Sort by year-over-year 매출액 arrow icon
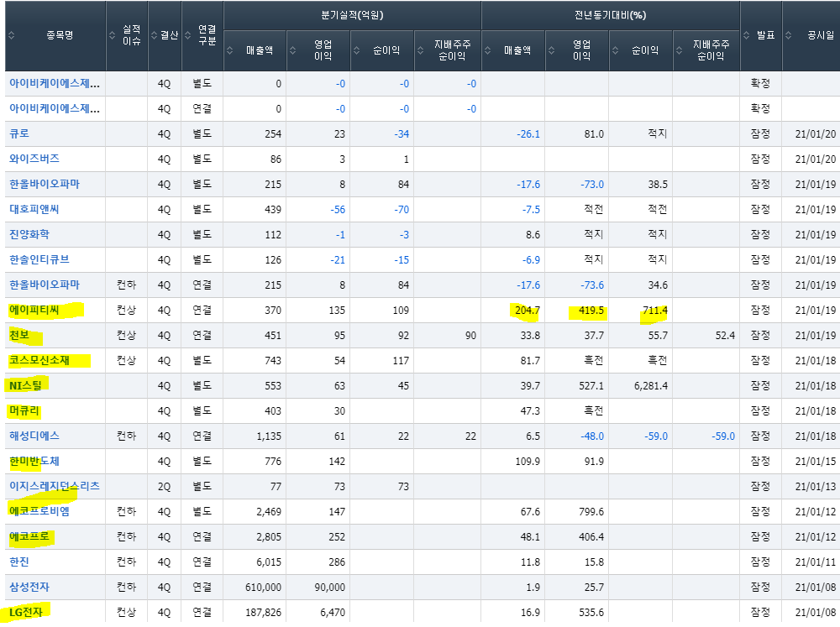Screen dimensions: 840x627 tap(487, 50)
